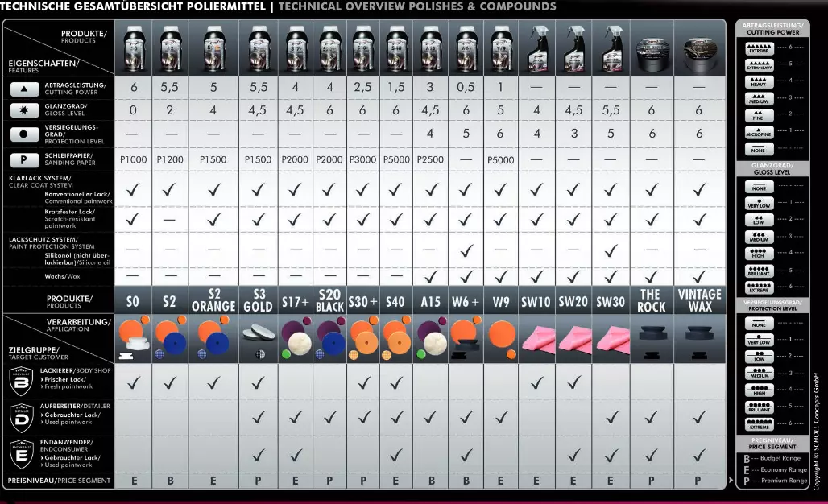The image size is (828, 504).
Task: Open the SW10 spray bottle product image
Action: (x=537, y=48)
